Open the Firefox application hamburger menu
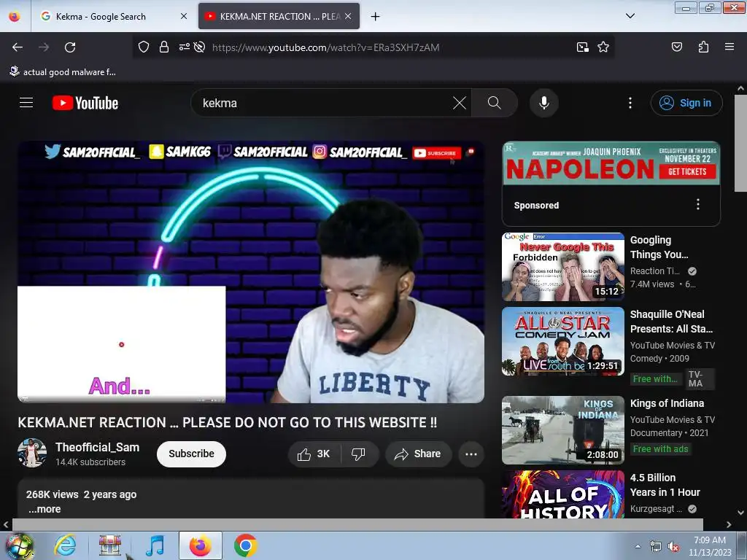 pyautogui.click(x=729, y=47)
